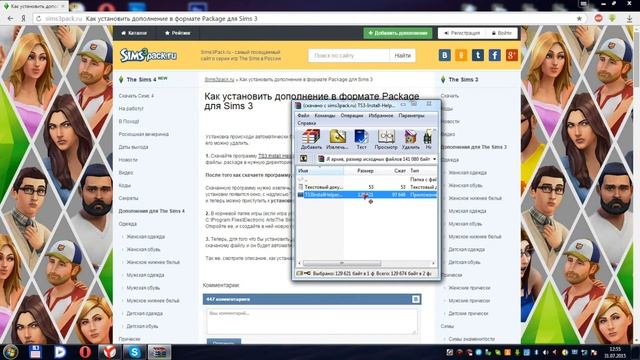Click the Мужская обувь link in right sidebar
The image size is (640, 360).
click(465, 224)
